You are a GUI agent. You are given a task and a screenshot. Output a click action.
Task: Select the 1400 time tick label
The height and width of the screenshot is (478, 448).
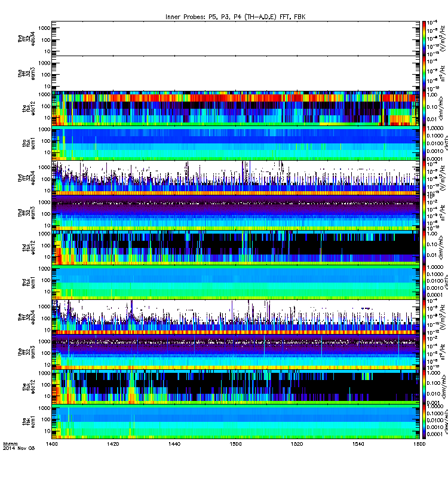pos(51,444)
